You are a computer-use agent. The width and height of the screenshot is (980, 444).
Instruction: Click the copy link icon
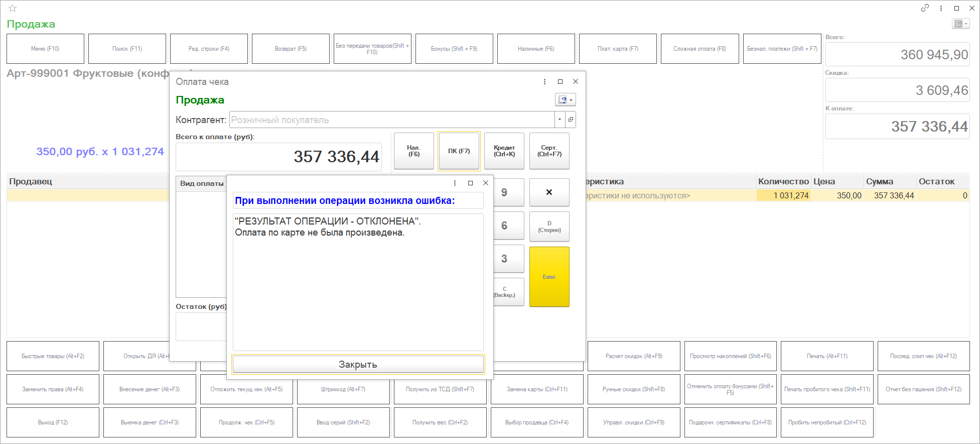pyautogui.click(x=925, y=8)
